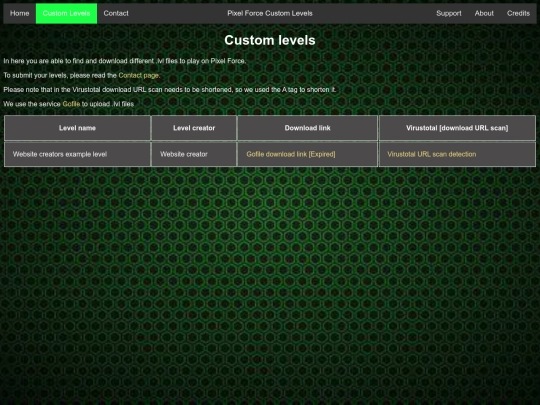Follow the Contact page link
Viewport: 540px width, 405px height.
click(138, 75)
